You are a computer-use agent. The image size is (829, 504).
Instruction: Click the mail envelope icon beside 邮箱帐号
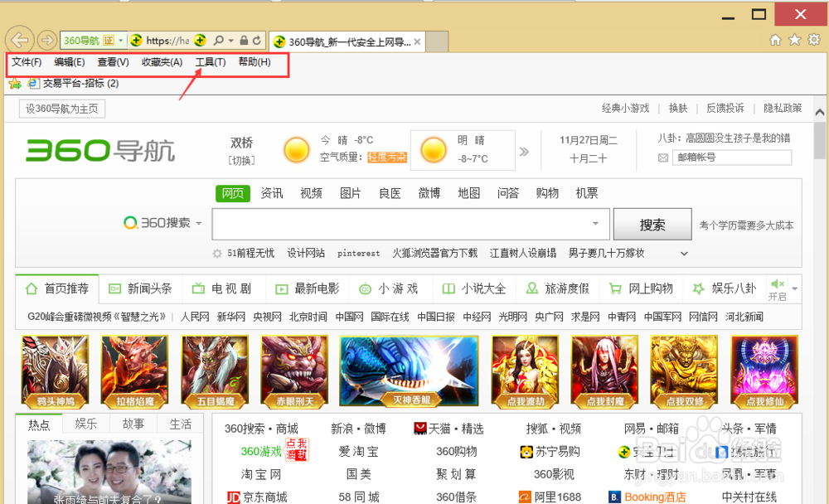click(663, 157)
